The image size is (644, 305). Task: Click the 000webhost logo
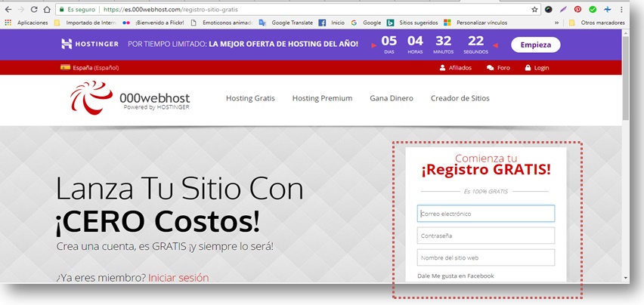tap(130, 98)
